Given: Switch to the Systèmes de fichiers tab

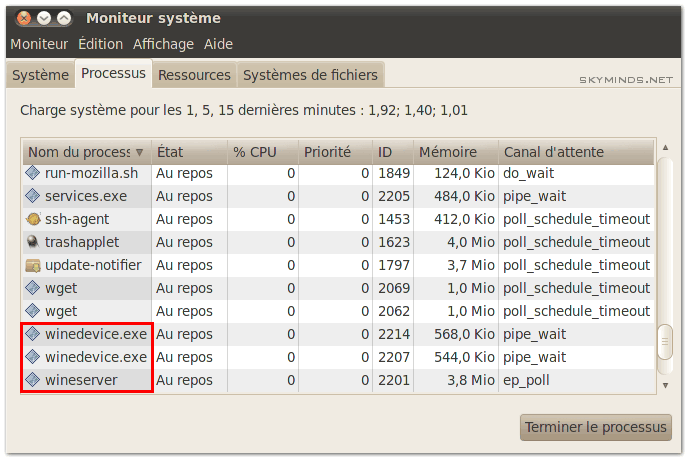Looking at the screenshot, I should pyautogui.click(x=310, y=75).
